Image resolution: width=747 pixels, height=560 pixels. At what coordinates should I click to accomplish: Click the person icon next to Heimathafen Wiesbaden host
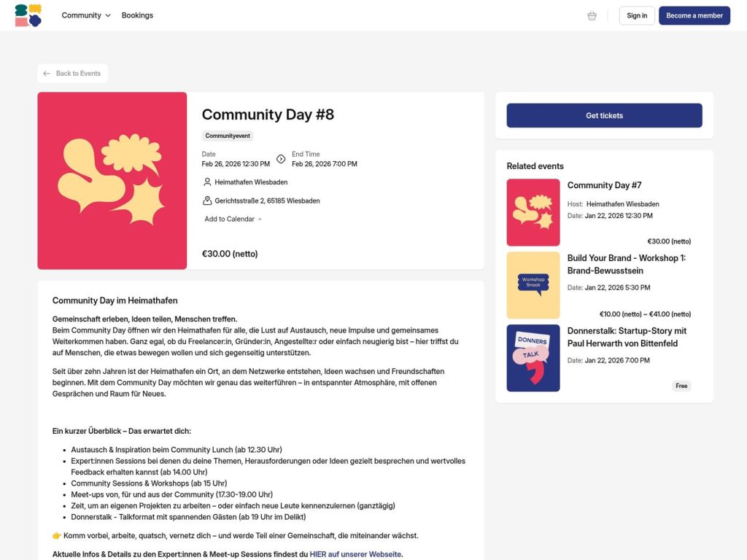[206, 182]
